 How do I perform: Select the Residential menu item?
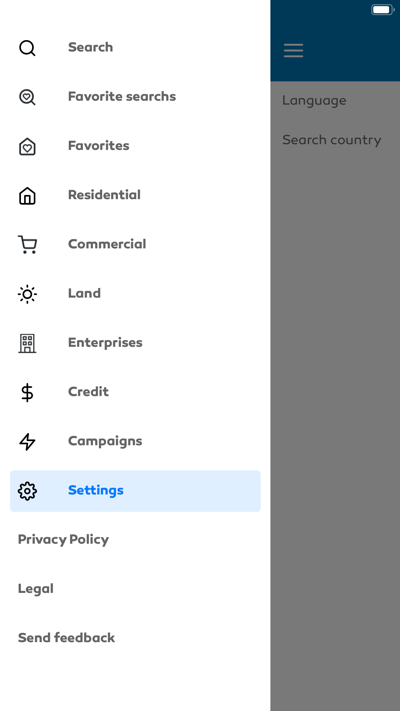(135, 195)
